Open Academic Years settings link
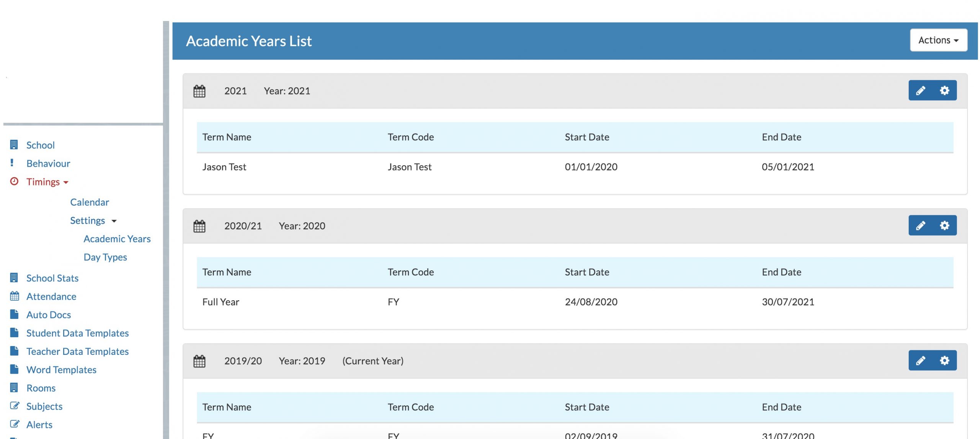This screenshot has width=980, height=439. pos(117,239)
